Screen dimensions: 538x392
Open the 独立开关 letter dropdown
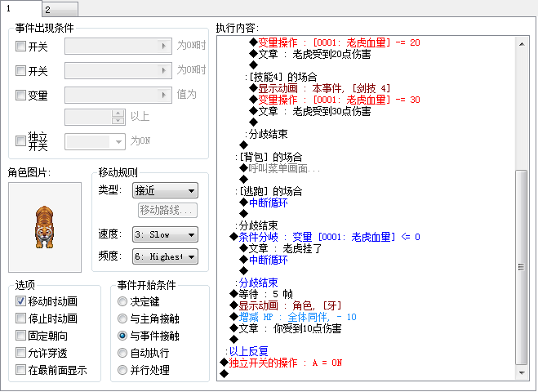point(95,141)
